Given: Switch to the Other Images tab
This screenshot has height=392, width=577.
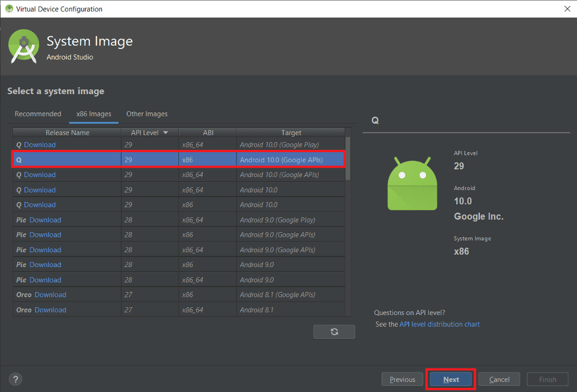Looking at the screenshot, I should (147, 114).
